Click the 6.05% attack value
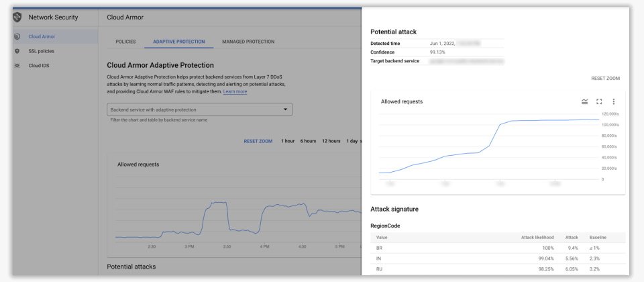 [x=572, y=269]
